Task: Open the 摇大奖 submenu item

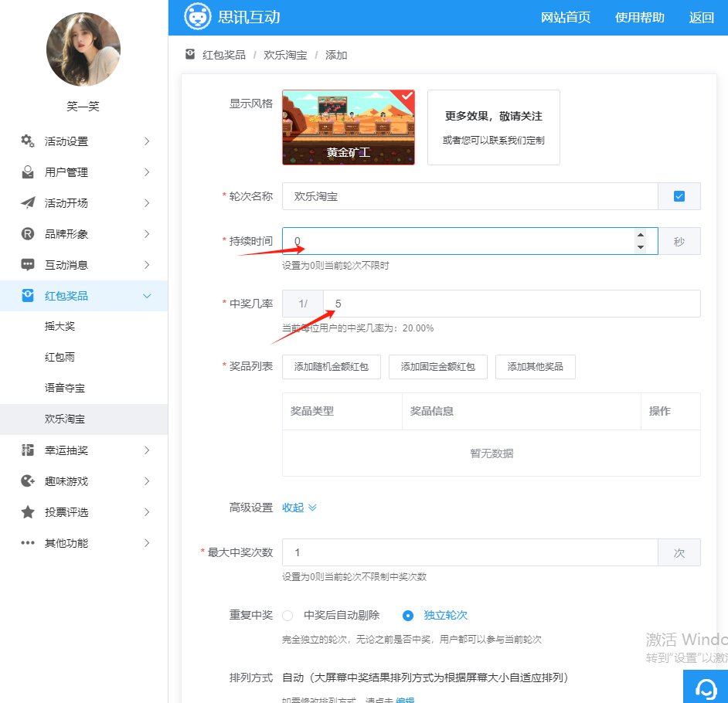Action: [84, 326]
